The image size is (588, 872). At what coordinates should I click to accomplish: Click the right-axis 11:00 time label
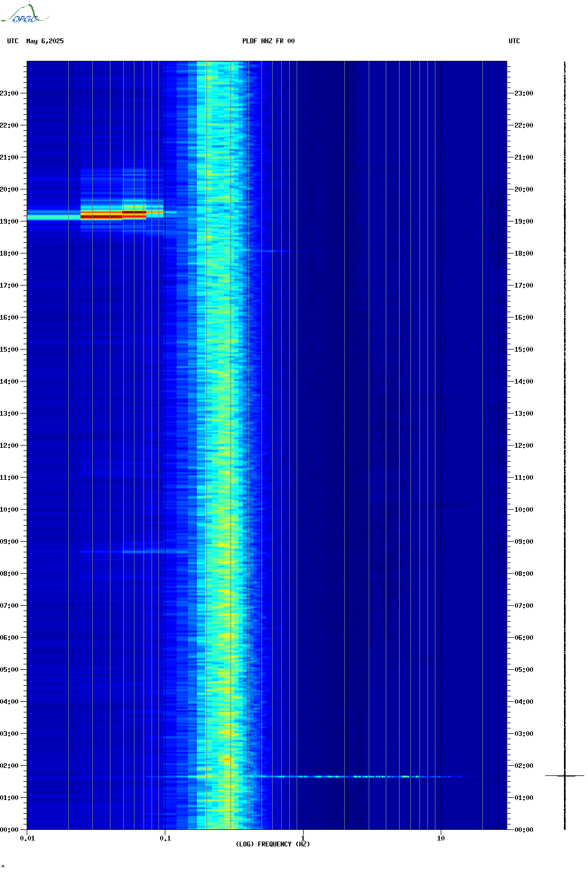pyautogui.click(x=524, y=478)
